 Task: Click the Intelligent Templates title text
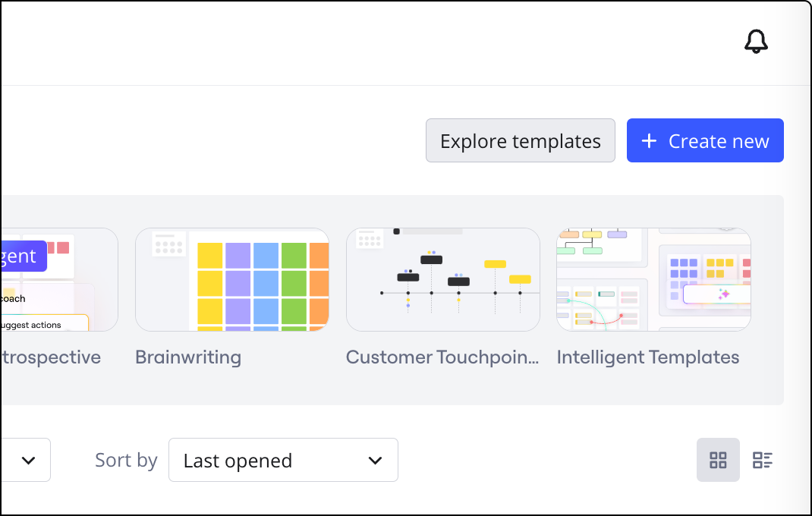point(647,357)
